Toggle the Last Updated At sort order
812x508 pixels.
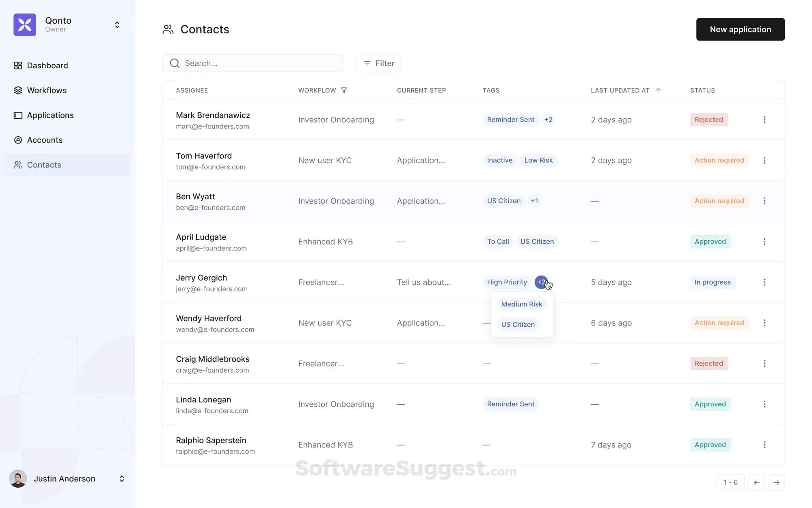(x=658, y=90)
